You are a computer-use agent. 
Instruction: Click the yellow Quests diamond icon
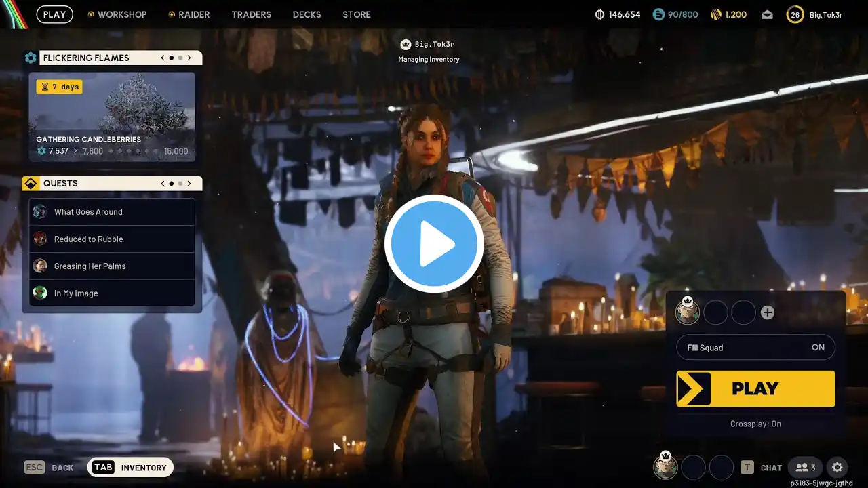[x=31, y=183]
